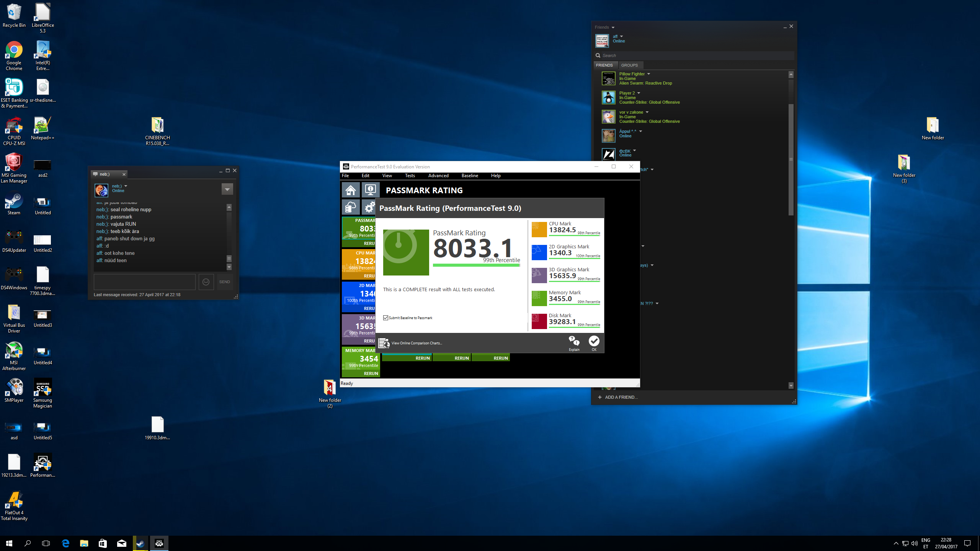Select the orange CPU Mark icon in the rating dialog
Image resolution: width=980 pixels, height=551 pixels.
(x=539, y=230)
